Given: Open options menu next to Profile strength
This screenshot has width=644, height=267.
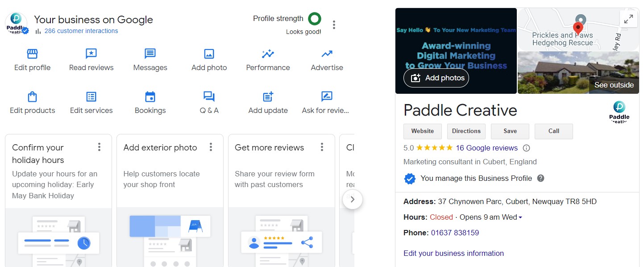Looking at the screenshot, I should (334, 24).
